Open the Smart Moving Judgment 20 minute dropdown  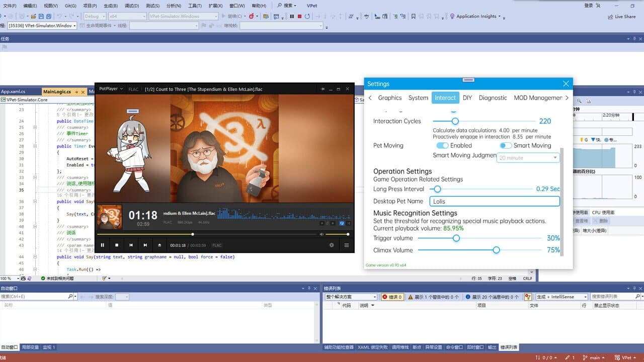pyautogui.click(x=528, y=158)
